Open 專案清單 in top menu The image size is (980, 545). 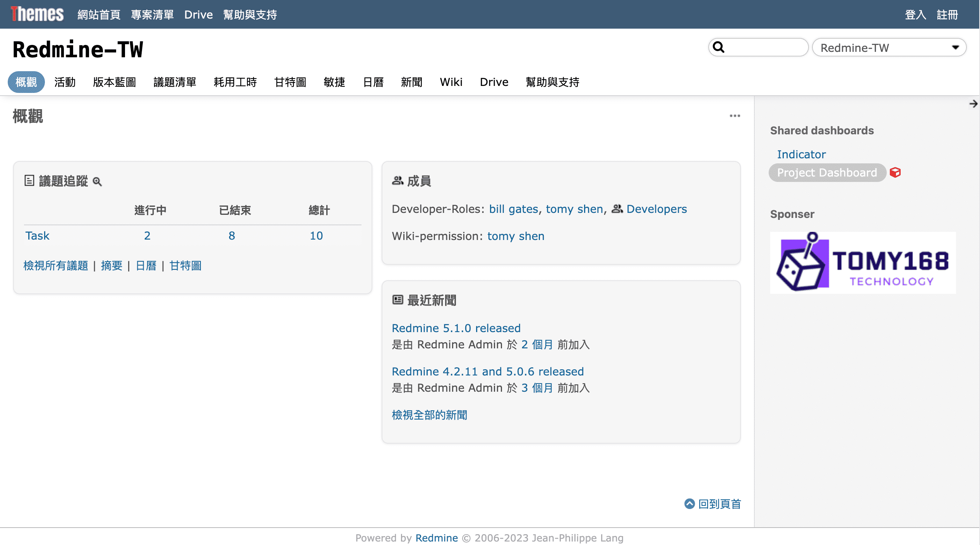click(152, 15)
